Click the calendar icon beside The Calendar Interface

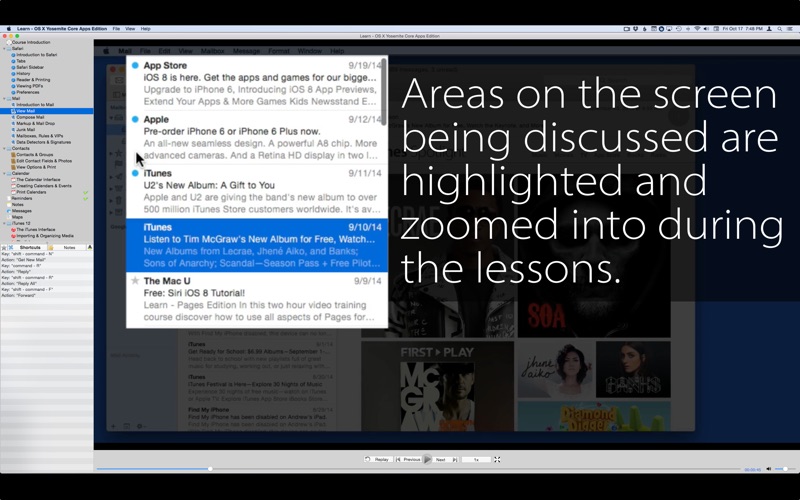[x=13, y=180]
